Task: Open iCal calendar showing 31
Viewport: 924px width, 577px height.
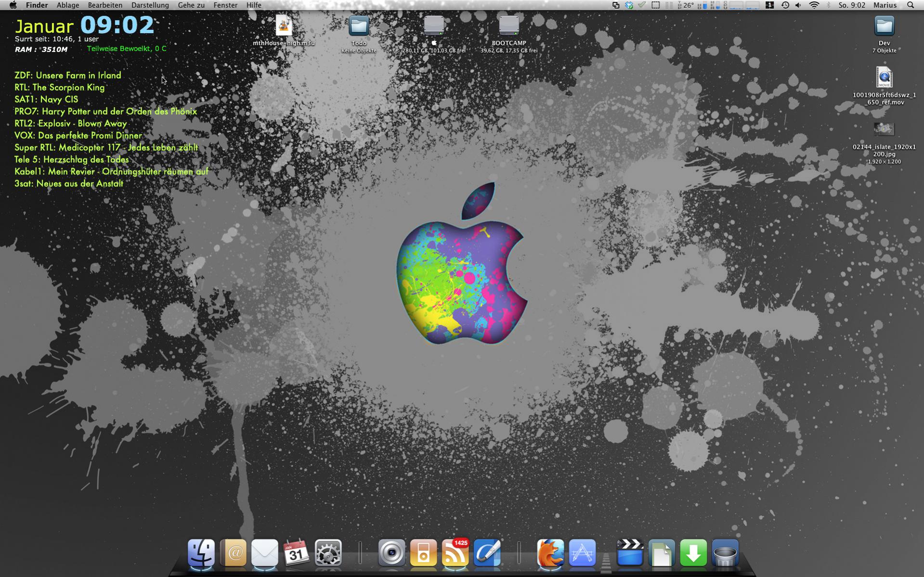Action: (297, 552)
